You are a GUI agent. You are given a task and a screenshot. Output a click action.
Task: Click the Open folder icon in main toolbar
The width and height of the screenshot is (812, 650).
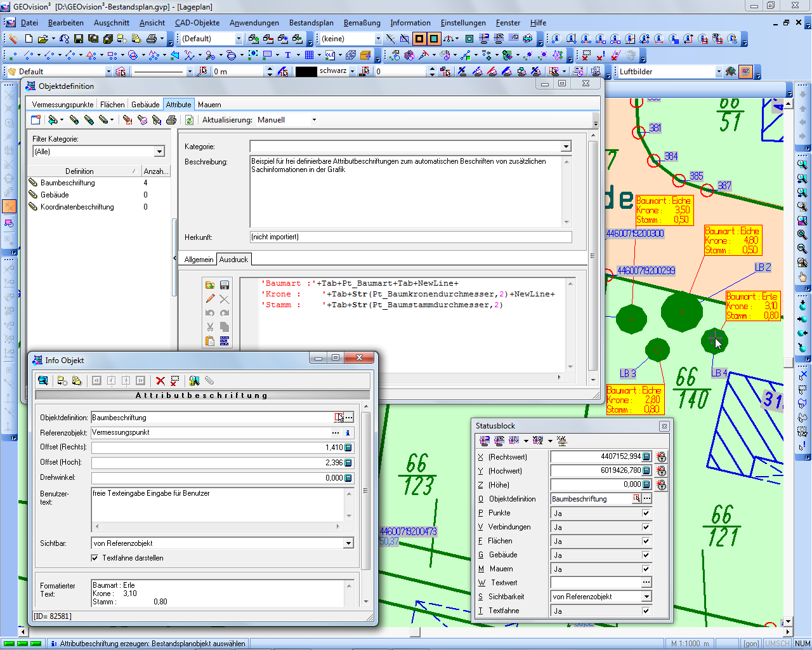click(43, 39)
